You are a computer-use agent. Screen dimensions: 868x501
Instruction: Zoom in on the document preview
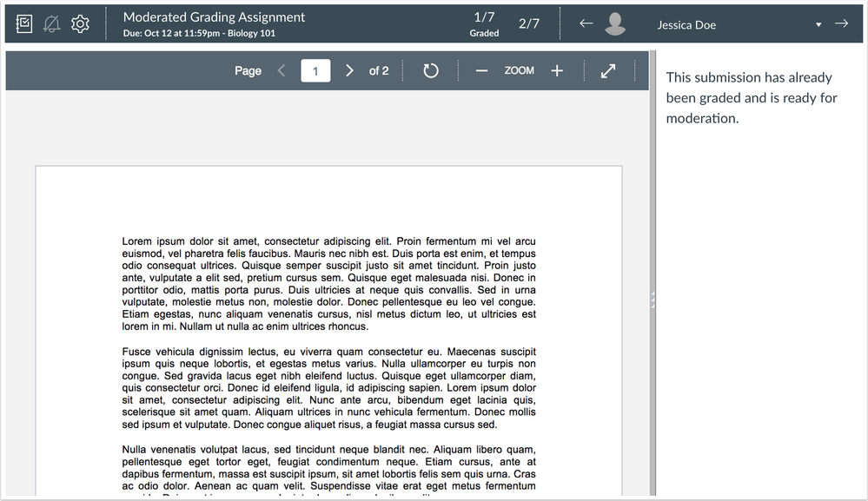557,70
